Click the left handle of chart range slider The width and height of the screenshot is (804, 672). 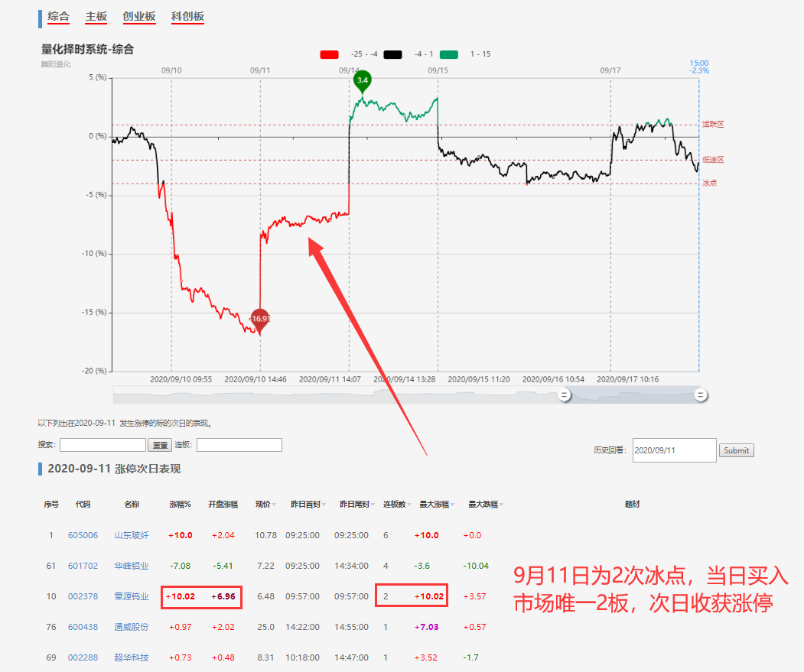click(565, 394)
